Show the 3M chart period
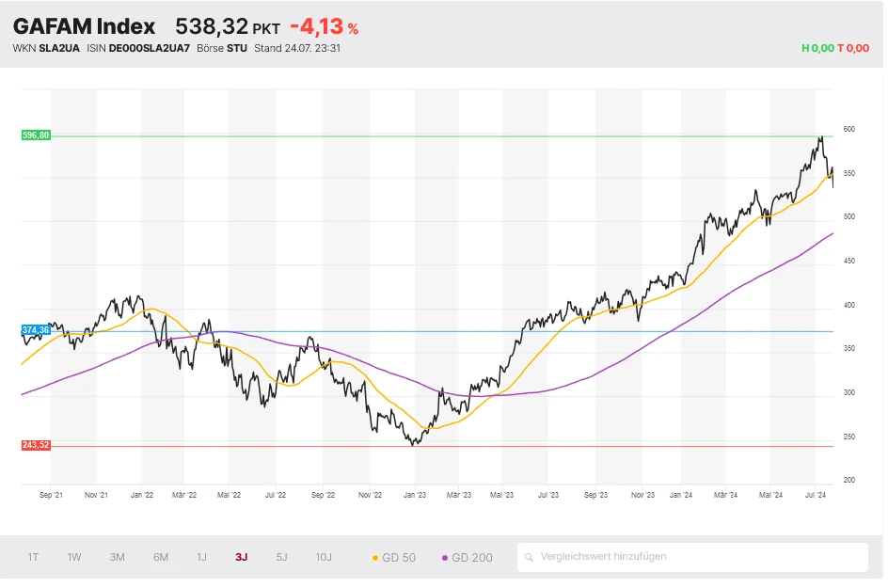 pyautogui.click(x=118, y=557)
